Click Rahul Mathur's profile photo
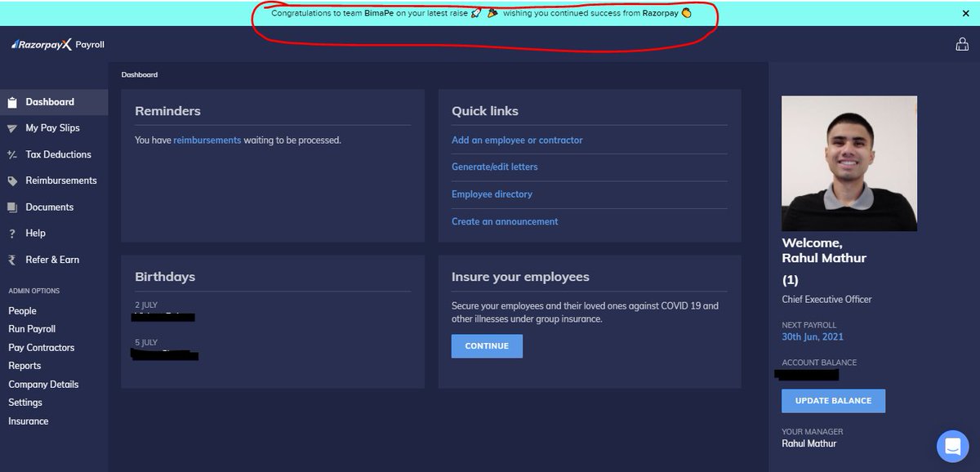The width and height of the screenshot is (980, 472). pyautogui.click(x=849, y=163)
